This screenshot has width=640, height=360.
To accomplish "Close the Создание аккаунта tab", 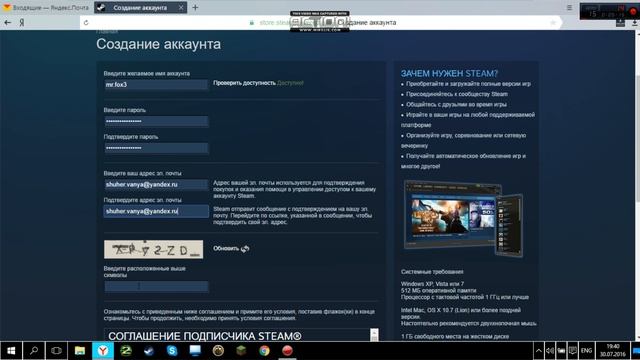I will (x=181, y=7).
